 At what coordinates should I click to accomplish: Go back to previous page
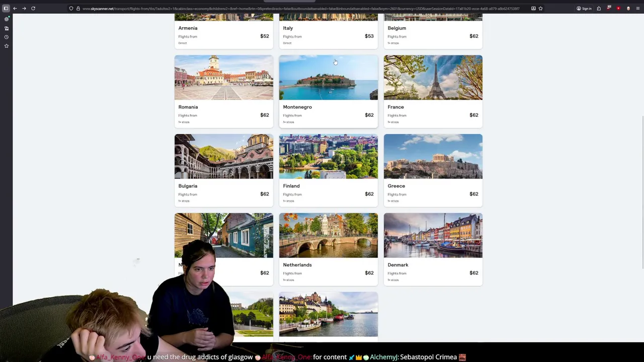(15, 9)
